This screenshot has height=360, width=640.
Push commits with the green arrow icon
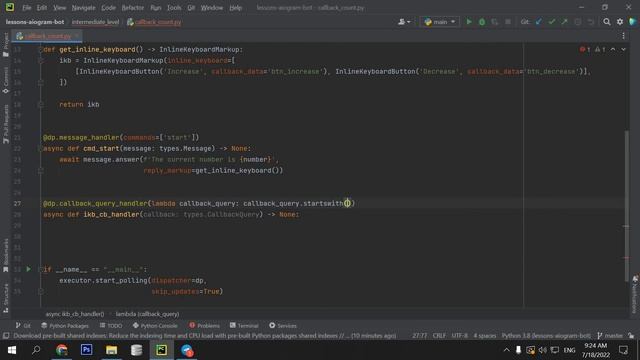(x=564, y=22)
